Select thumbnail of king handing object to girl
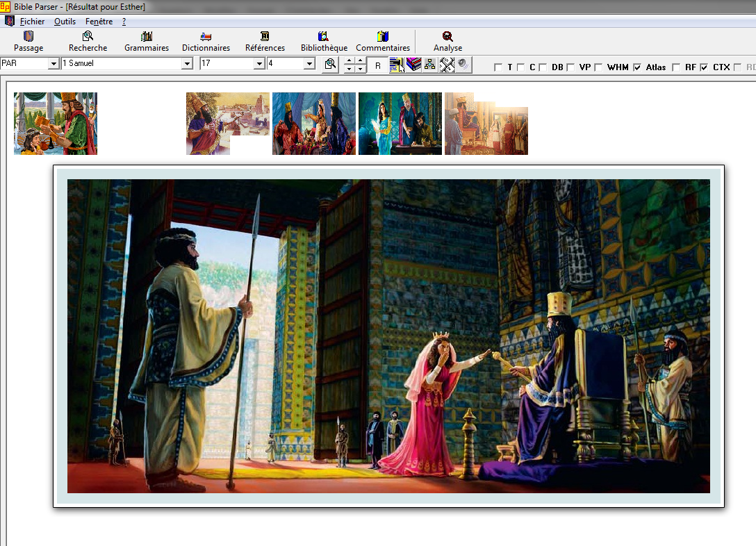The height and width of the screenshot is (546, 756). pos(56,124)
